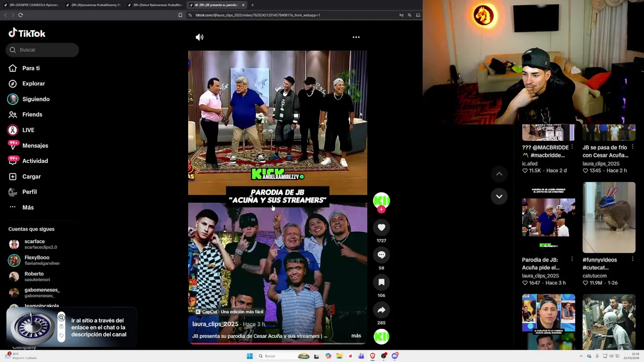Like the 'JB se pasa de frío' video heart 1345
The image size is (644, 362).
585,170
